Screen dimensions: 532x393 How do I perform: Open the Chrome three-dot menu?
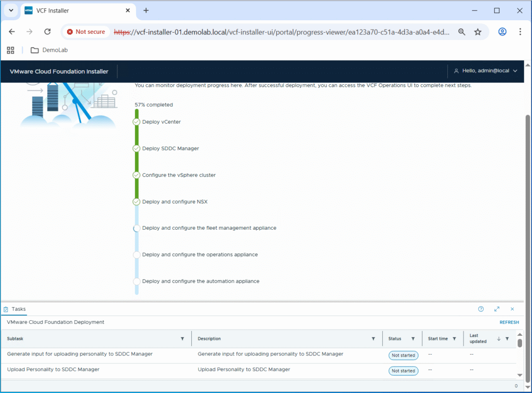[520, 32]
